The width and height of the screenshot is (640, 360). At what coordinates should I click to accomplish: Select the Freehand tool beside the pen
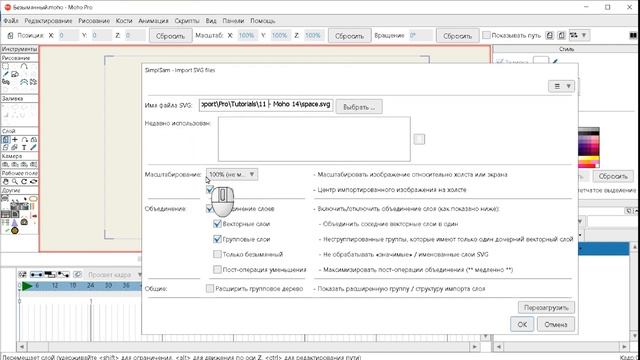click(x=15, y=74)
